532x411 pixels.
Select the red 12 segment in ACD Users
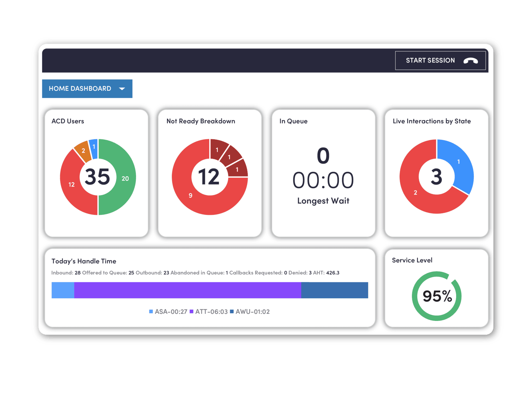pyautogui.click(x=71, y=185)
